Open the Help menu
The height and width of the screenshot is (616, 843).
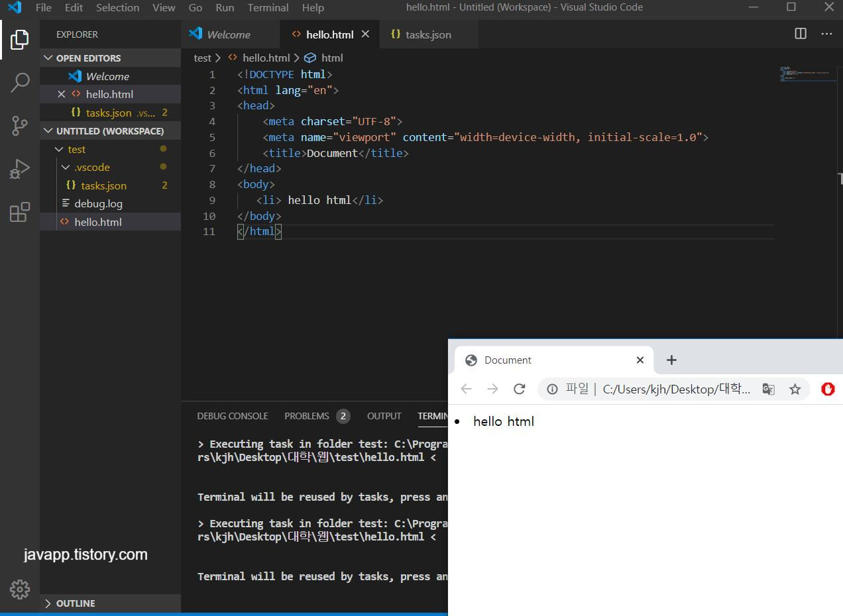click(313, 8)
